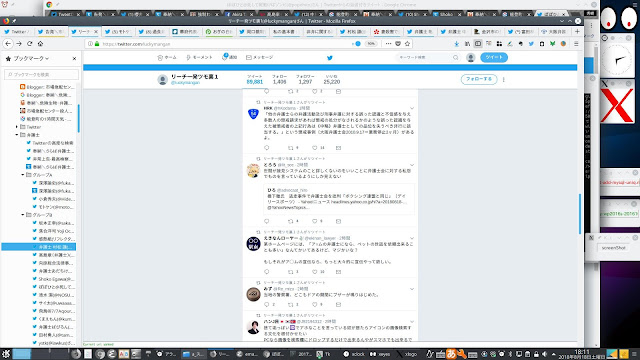Open the @luckymangan profile handle

point(185,82)
